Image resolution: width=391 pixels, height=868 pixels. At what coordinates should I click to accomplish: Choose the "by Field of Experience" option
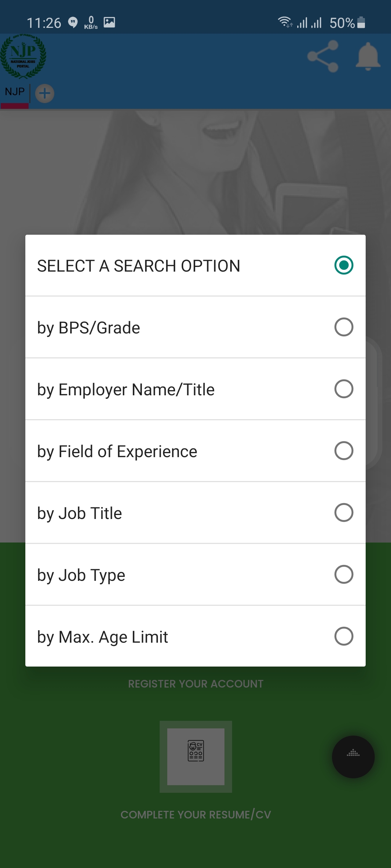click(x=117, y=451)
